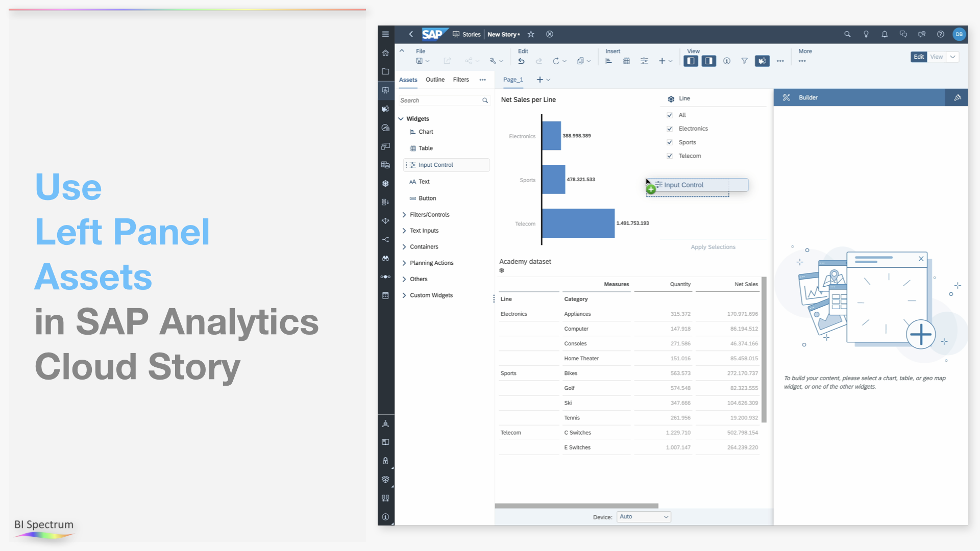Insert a chart from the Insert toolbar
This screenshot has width=980, height=551.
pyautogui.click(x=608, y=61)
